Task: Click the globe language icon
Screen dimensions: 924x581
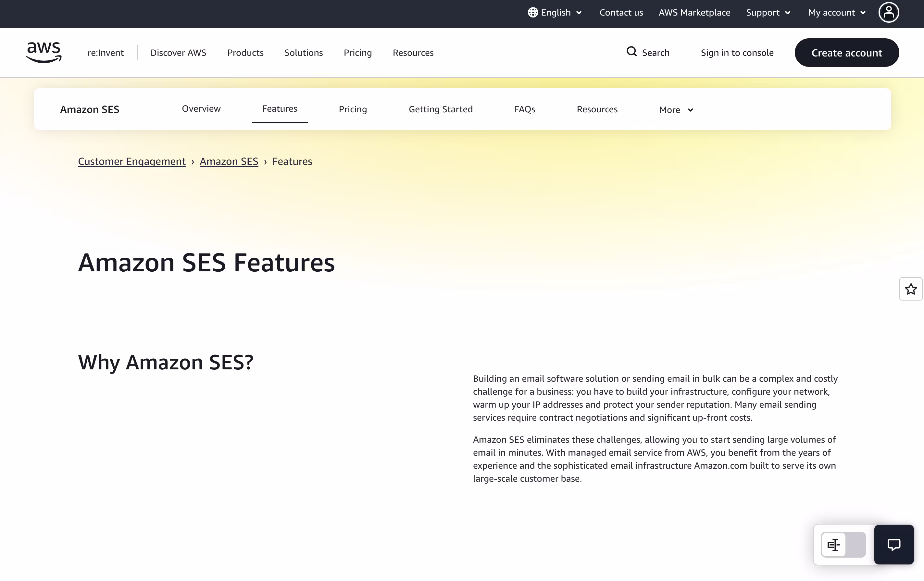Action: coord(532,12)
